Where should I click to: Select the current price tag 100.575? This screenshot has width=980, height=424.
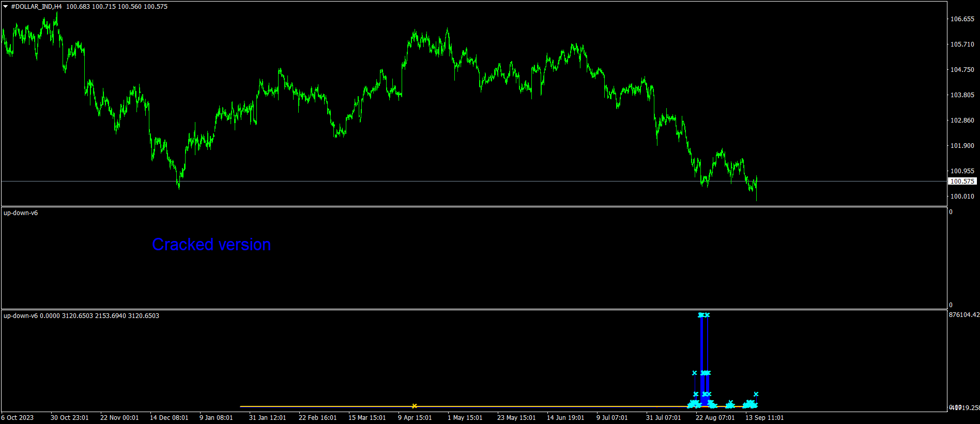962,181
